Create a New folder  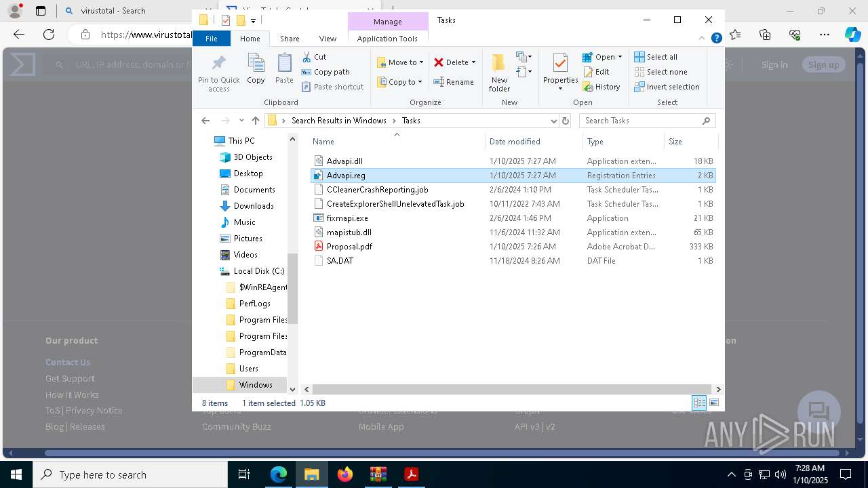(x=499, y=73)
